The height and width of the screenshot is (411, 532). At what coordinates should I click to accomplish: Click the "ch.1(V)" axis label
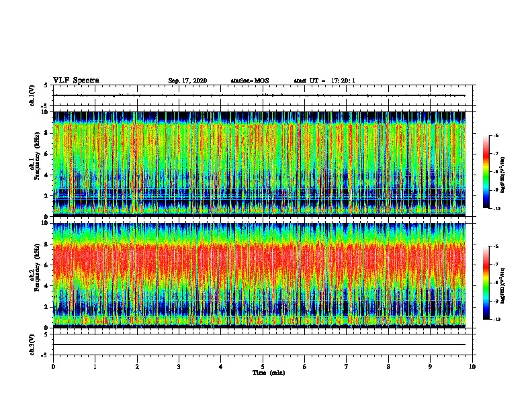click(x=32, y=95)
